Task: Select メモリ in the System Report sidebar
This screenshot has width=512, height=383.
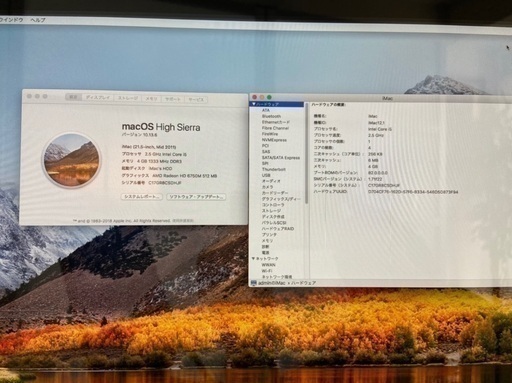Action: coord(267,241)
